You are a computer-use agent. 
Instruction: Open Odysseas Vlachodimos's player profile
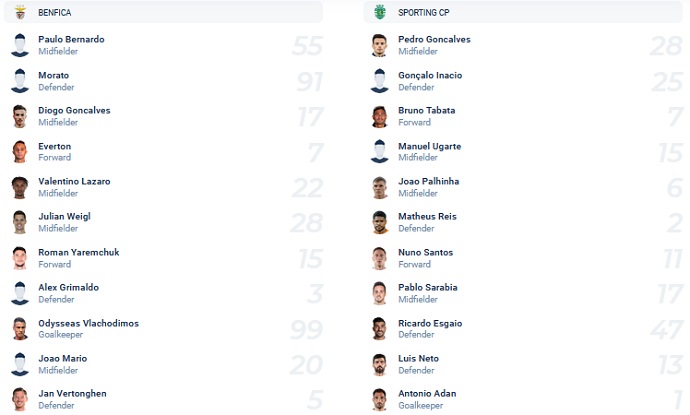[x=88, y=323]
